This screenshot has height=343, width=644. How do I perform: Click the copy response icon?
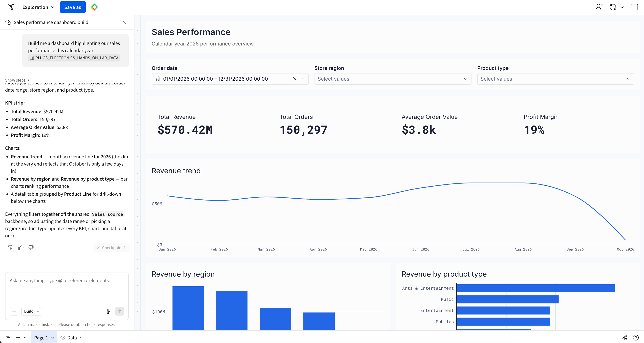pos(9,247)
